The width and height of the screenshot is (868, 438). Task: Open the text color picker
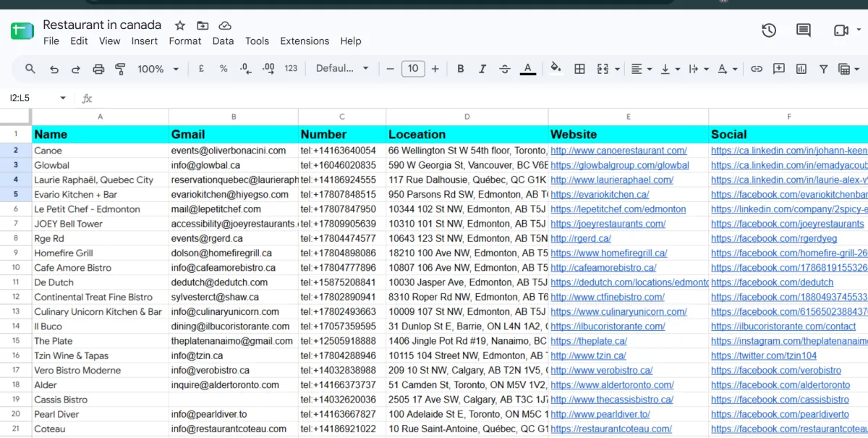528,69
